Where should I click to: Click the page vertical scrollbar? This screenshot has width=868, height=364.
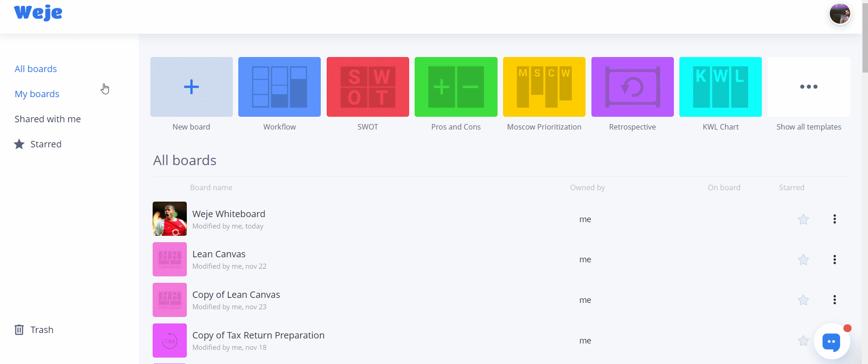[865, 37]
